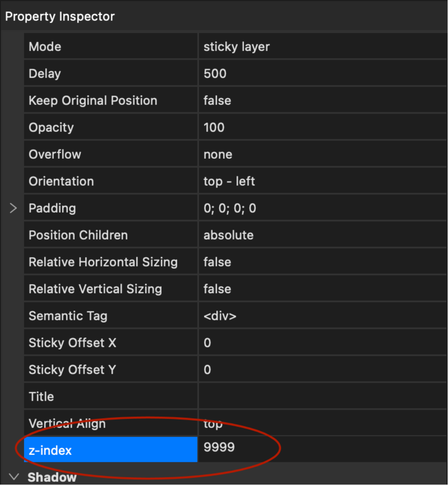
Task: Change the Semantic Tag <div> value
Action: click(322, 316)
